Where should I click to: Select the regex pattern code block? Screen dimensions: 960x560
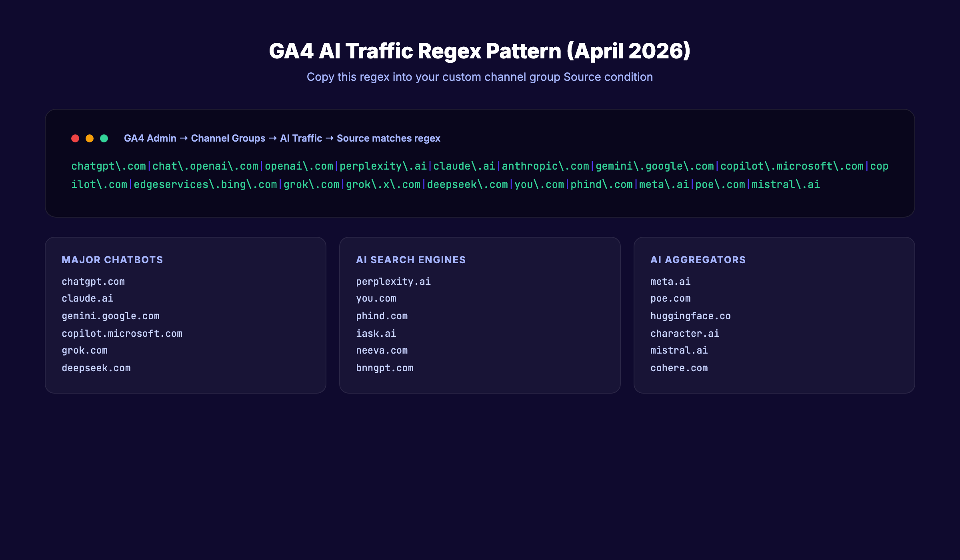coord(480,175)
